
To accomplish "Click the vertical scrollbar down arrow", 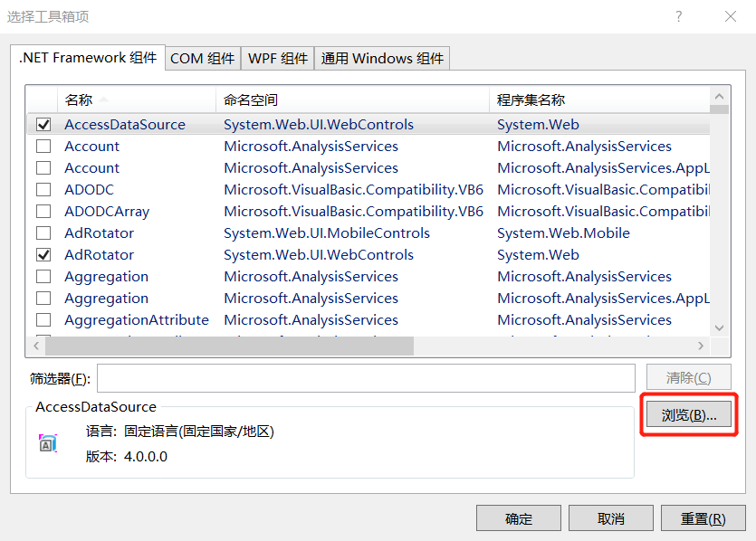I will [x=721, y=327].
